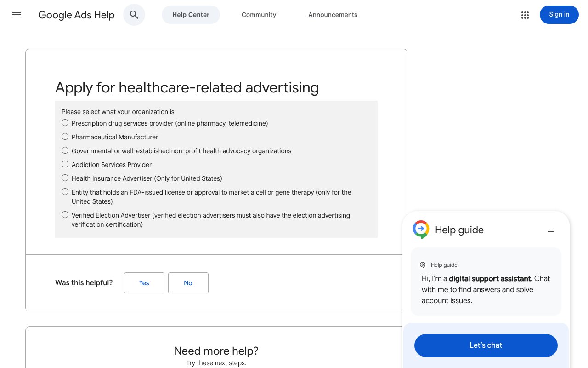588x368 pixels.
Task: Click the Sign in button
Action: click(x=559, y=15)
